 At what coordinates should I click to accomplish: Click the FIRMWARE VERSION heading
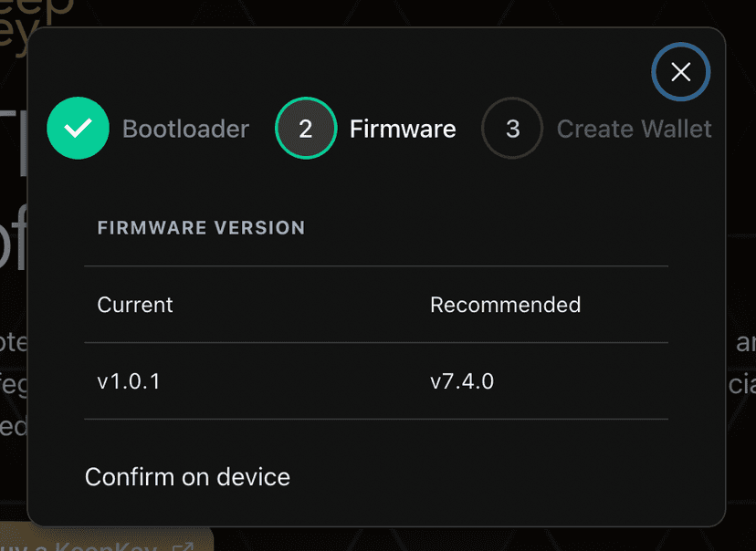coord(201,228)
